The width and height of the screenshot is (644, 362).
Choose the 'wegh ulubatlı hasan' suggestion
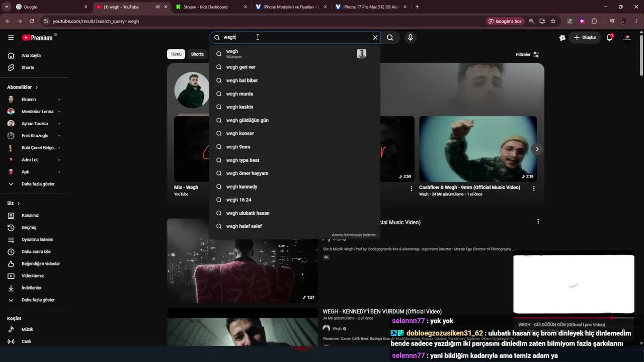[294, 213]
